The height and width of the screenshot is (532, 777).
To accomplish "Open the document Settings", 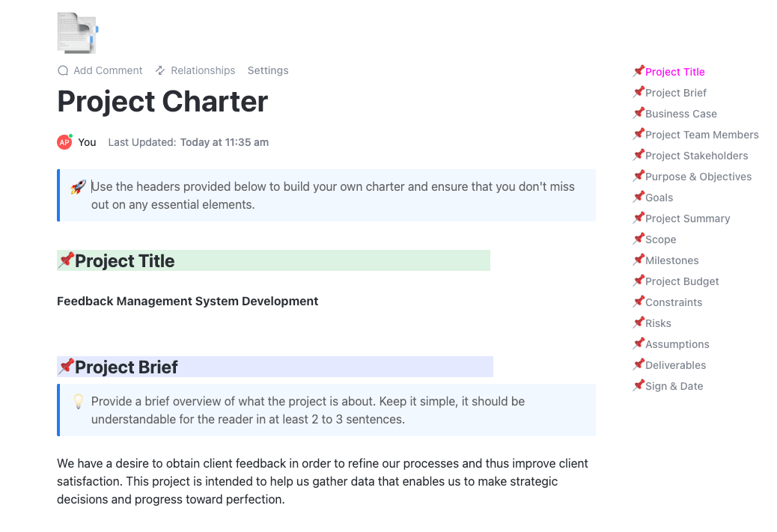I will pos(268,70).
